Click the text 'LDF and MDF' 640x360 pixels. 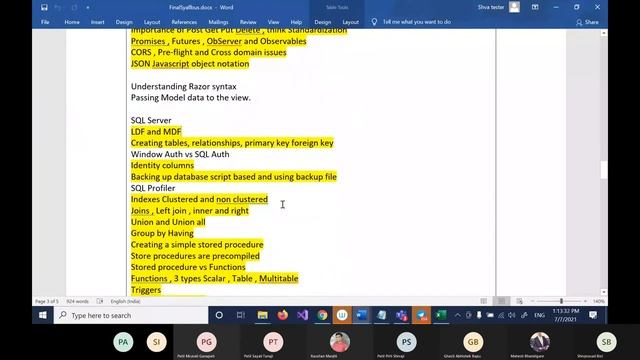click(x=156, y=131)
